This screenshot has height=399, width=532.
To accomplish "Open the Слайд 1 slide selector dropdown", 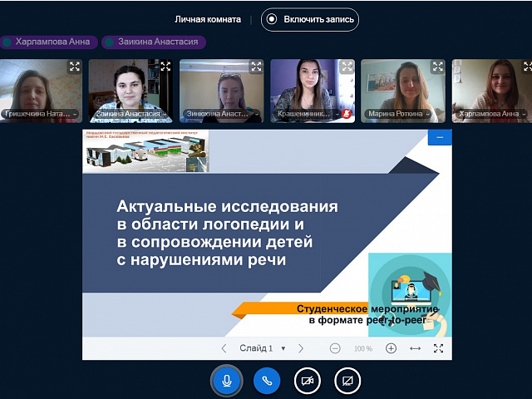I will coord(262,348).
